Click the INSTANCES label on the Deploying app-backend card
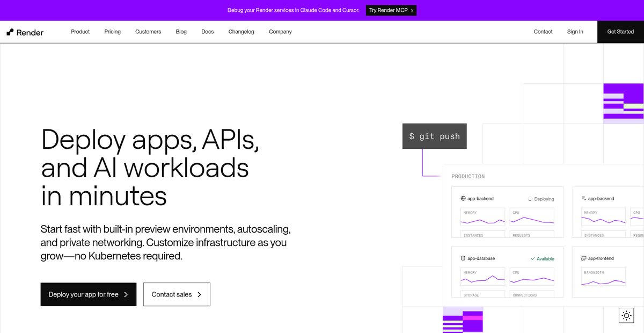Screen dimensions: 644x333 pos(473,235)
